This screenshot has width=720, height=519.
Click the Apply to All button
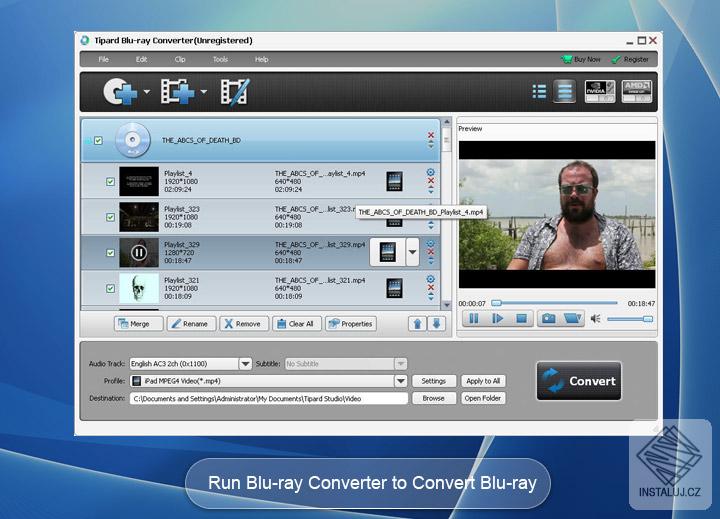[x=483, y=381]
